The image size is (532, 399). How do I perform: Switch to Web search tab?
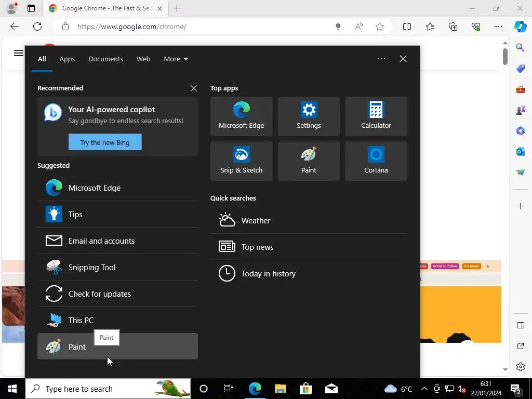tap(143, 59)
